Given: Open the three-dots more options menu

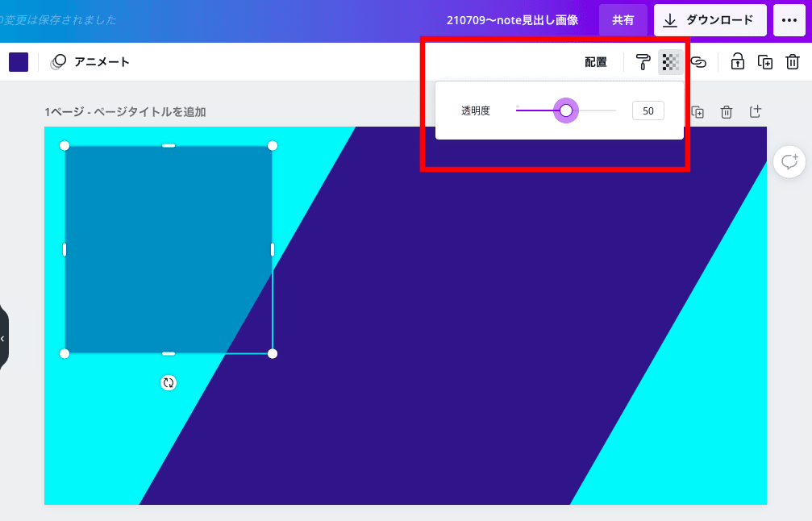Looking at the screenshot, I should [x=789, y=20].
